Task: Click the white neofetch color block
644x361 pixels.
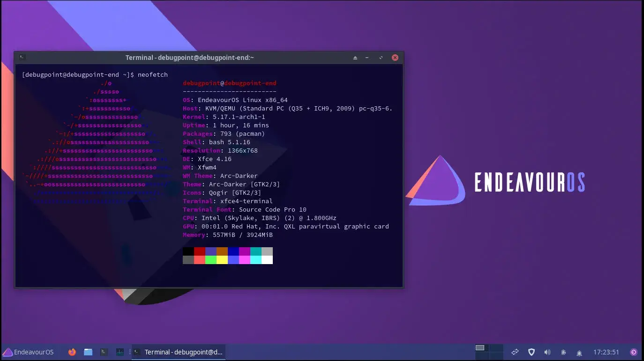Action: point(267,260)
